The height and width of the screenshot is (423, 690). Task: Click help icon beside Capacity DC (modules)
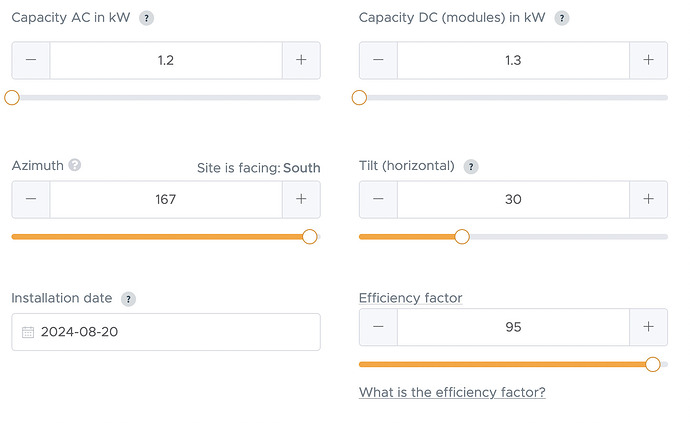tap(561, 19)
